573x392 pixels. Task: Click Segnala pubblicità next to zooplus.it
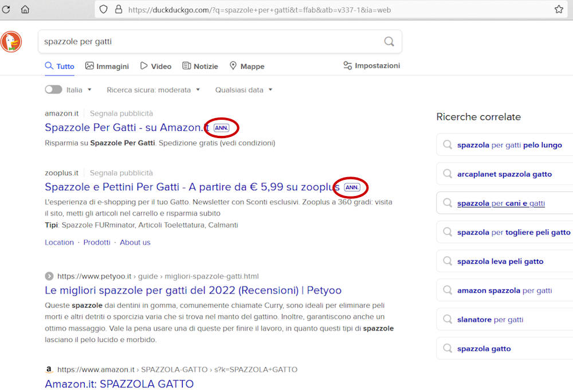[x=121, y=173]
